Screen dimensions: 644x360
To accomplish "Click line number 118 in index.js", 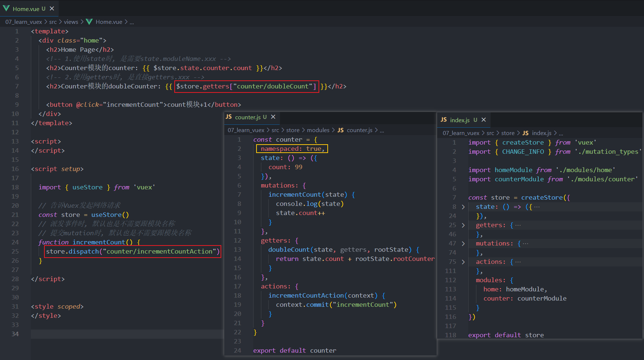I will (x=451, y=335).
